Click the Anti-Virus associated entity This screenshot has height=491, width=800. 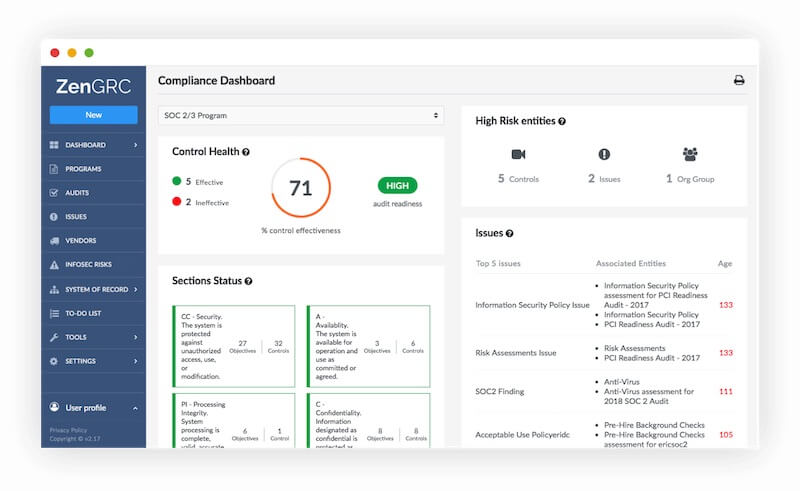click(x=621, y=382)
